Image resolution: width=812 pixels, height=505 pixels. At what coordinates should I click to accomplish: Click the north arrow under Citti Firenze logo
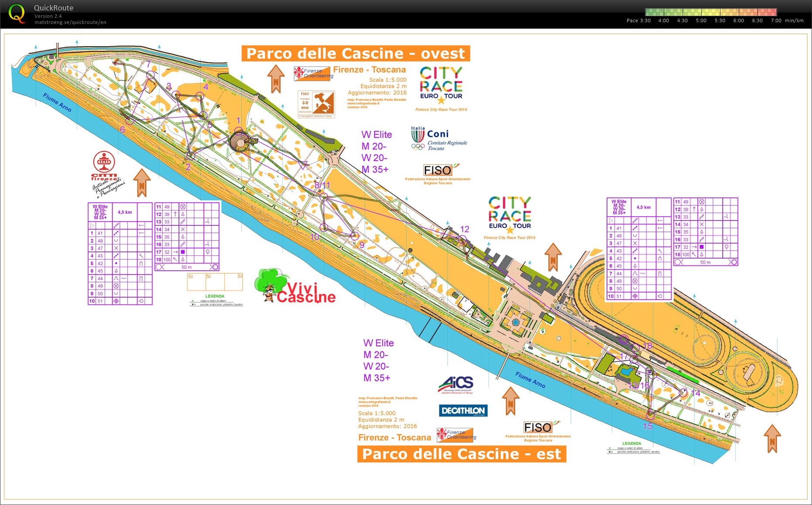click(142, 183)
